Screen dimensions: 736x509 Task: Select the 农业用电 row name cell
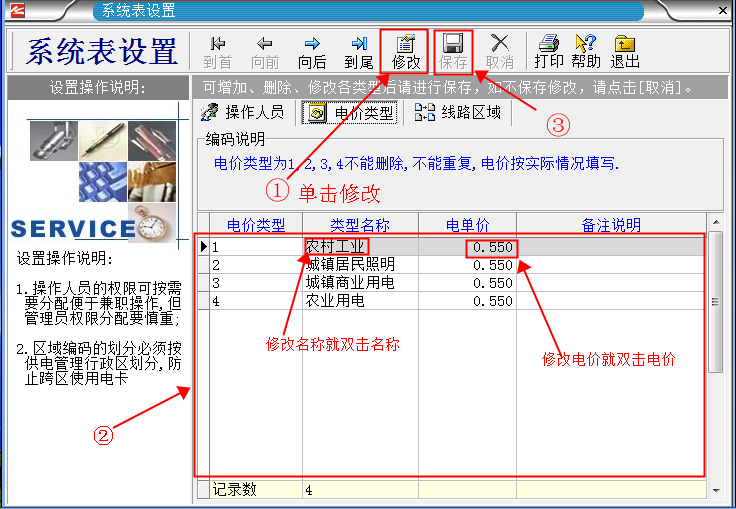tap(336, 301)
